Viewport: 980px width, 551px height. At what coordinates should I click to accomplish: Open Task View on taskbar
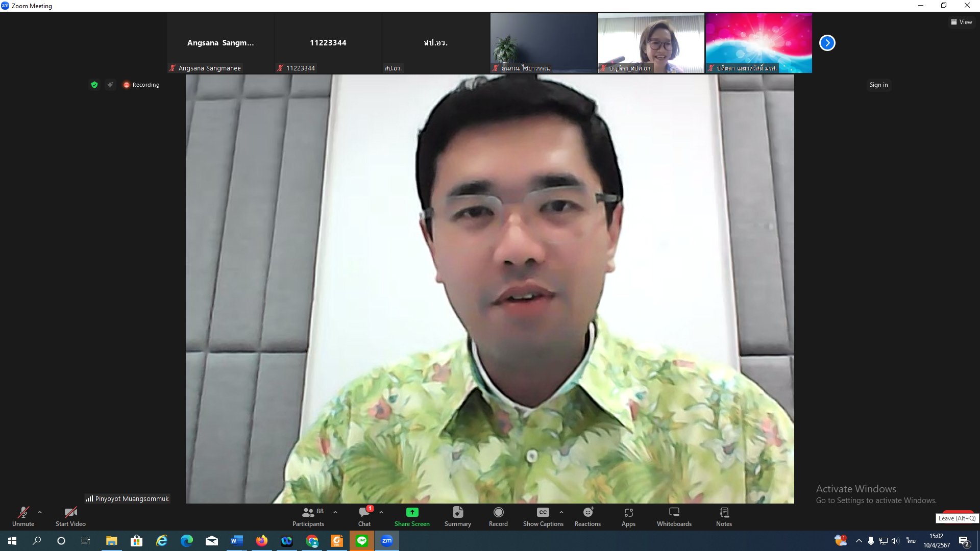86,541
